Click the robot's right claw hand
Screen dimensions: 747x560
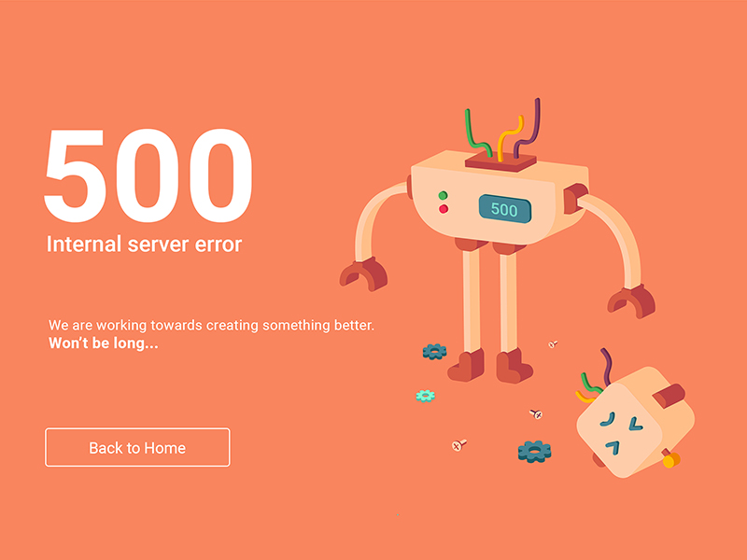click(x=631, y=301)
